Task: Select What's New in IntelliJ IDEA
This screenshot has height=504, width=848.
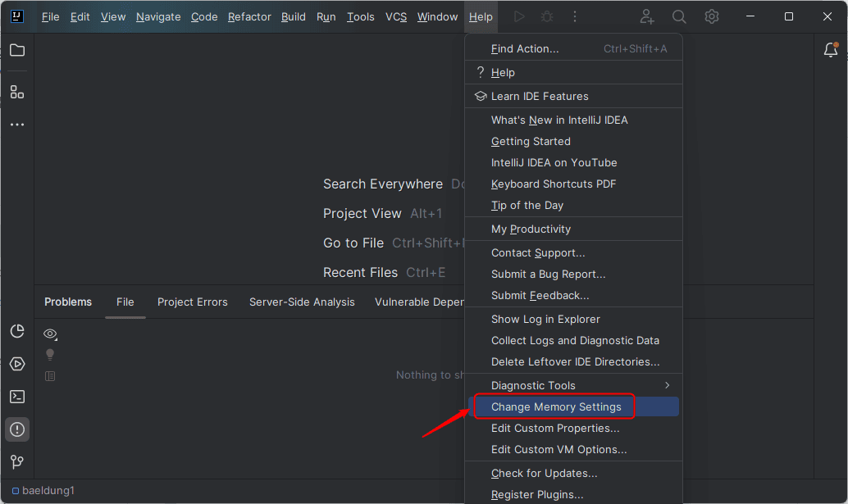Action: click(573, 120)
